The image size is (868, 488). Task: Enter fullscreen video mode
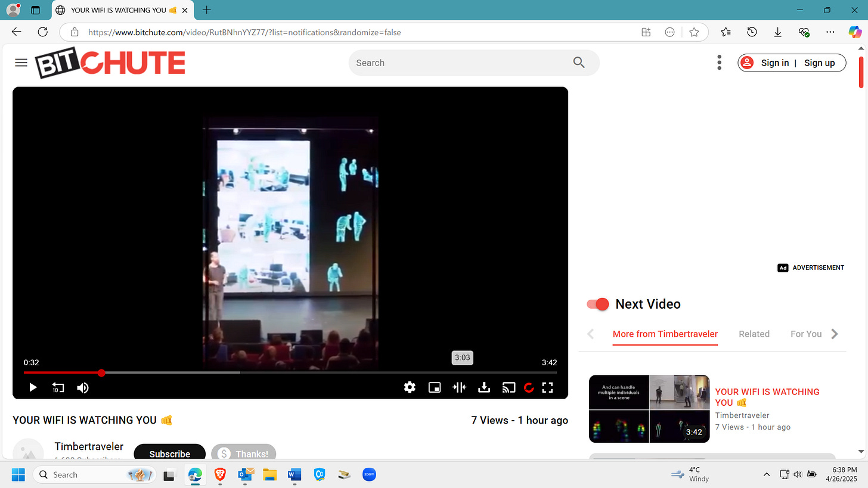point(547,388)
